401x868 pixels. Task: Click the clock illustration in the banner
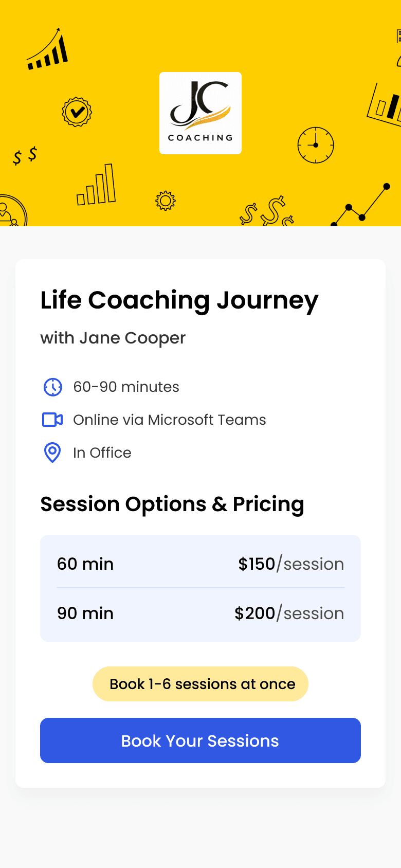coord(316,146)
